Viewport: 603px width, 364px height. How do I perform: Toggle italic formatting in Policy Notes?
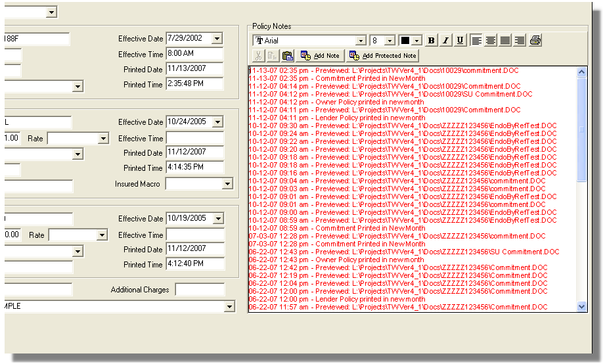pos(445,41)
